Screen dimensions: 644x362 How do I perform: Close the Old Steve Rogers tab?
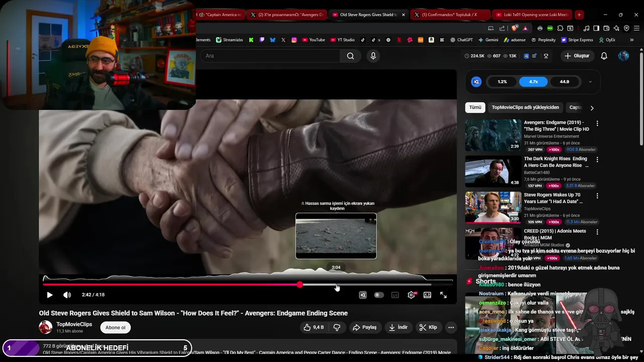coord(403,15)
